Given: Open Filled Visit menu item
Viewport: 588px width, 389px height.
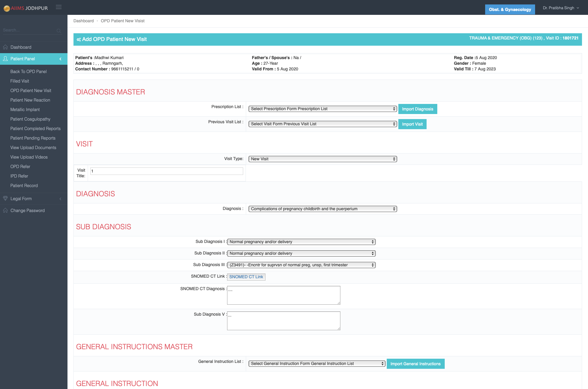Looking at the screenshot, I should [20, 81].
